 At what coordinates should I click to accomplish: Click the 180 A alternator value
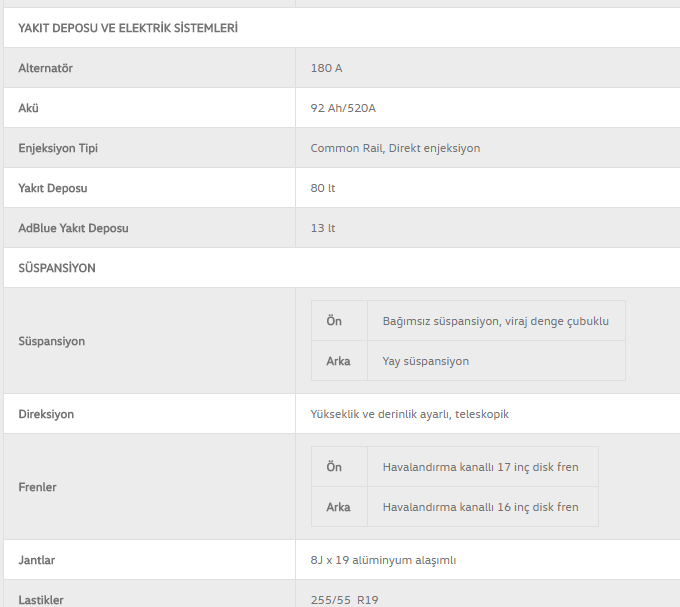(326, 68)
